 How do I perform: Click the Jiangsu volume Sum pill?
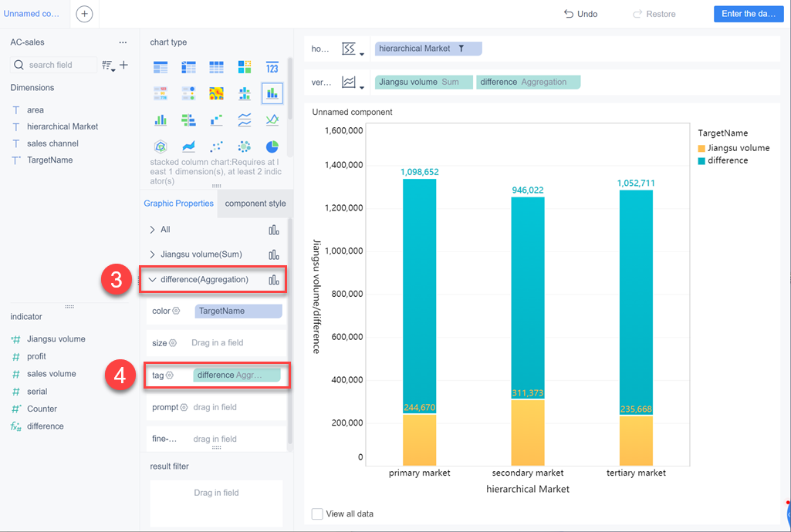(x=424, y=82)
